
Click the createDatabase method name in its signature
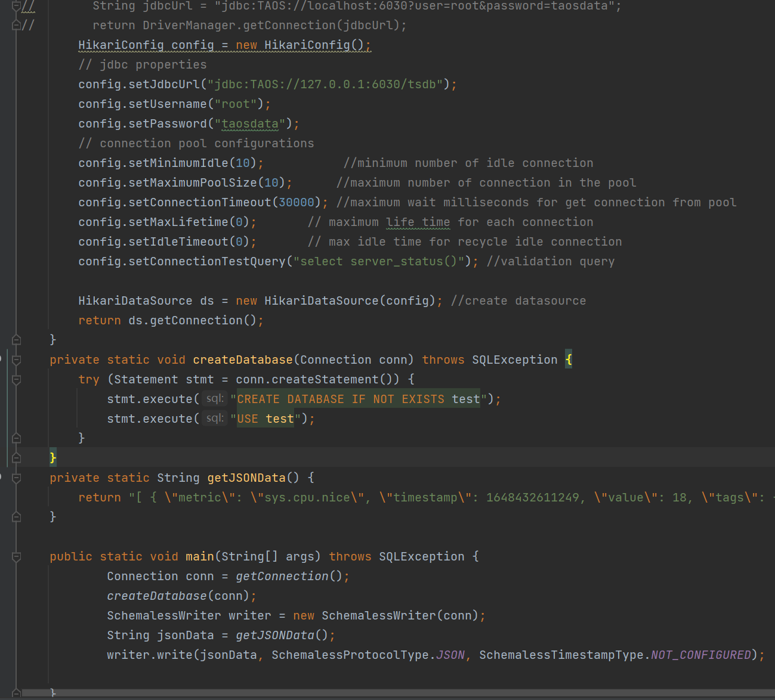pos(242,359)
